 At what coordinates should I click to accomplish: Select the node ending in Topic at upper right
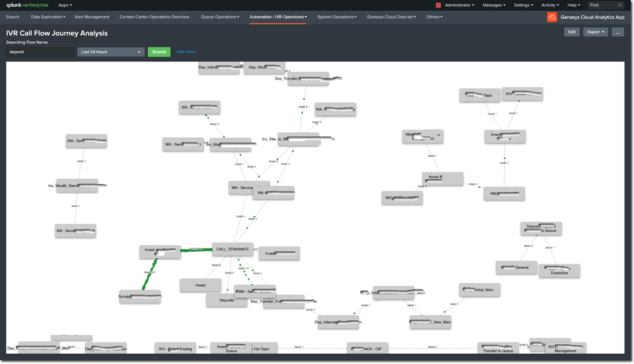click(x=480, y=95)
